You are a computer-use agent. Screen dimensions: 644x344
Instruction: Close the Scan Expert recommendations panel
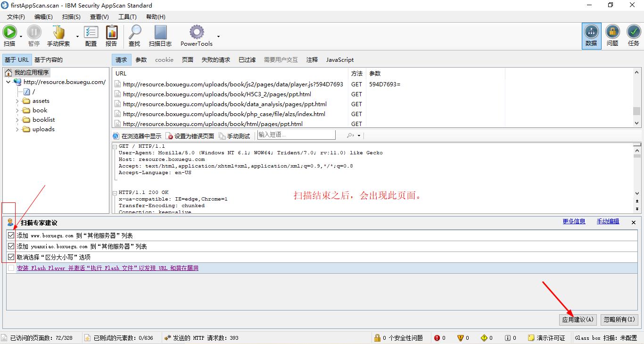point(634,222)
